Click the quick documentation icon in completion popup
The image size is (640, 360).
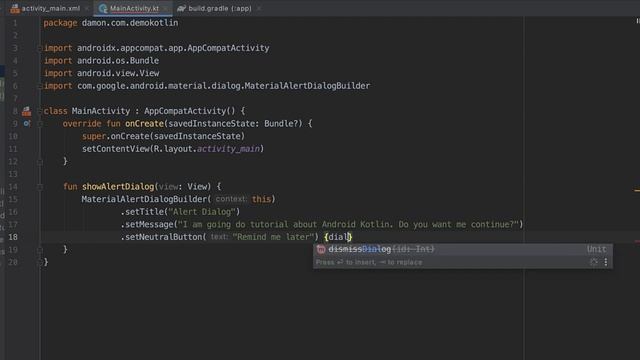point(594,262)
